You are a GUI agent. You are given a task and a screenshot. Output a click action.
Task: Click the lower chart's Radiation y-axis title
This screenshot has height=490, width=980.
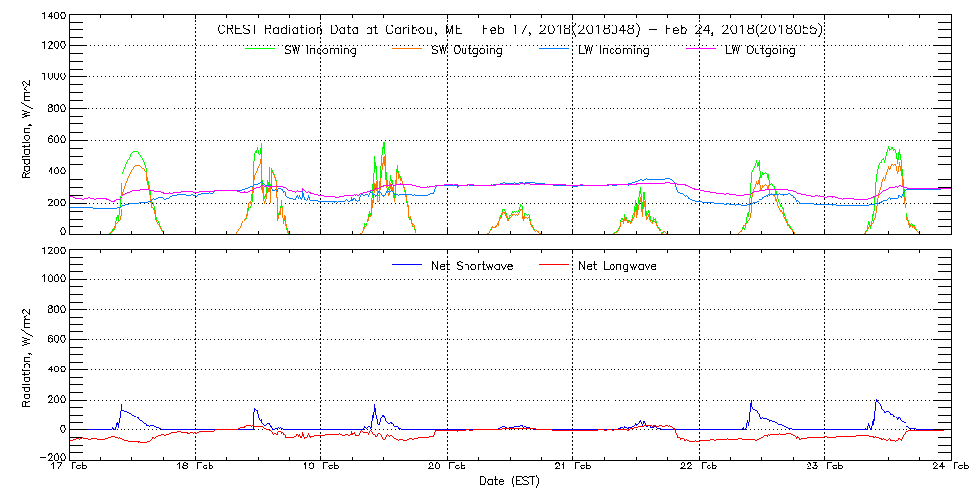click(x=27, y=355)
